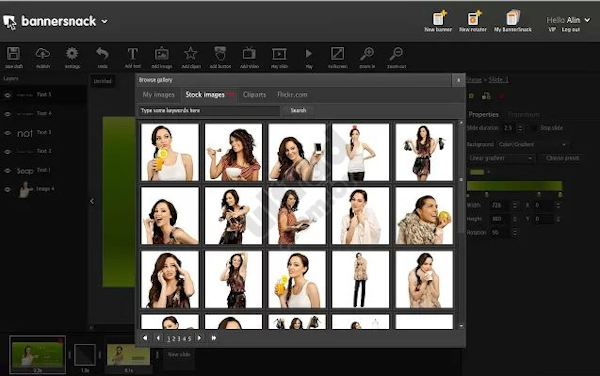Click the Zoom out magnifier icon
Viewport: 600px width, 376px height.
click(396, 54)
